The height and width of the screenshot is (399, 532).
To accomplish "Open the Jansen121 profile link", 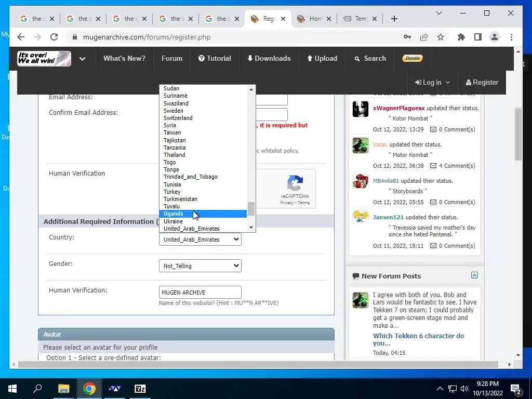I will (x=388, y=217).
